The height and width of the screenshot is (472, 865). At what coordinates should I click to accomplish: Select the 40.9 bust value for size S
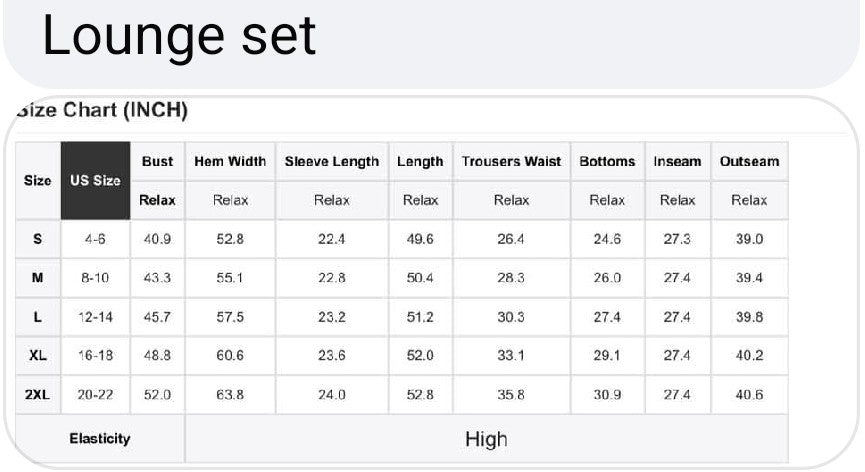click(x=157, y=239)
